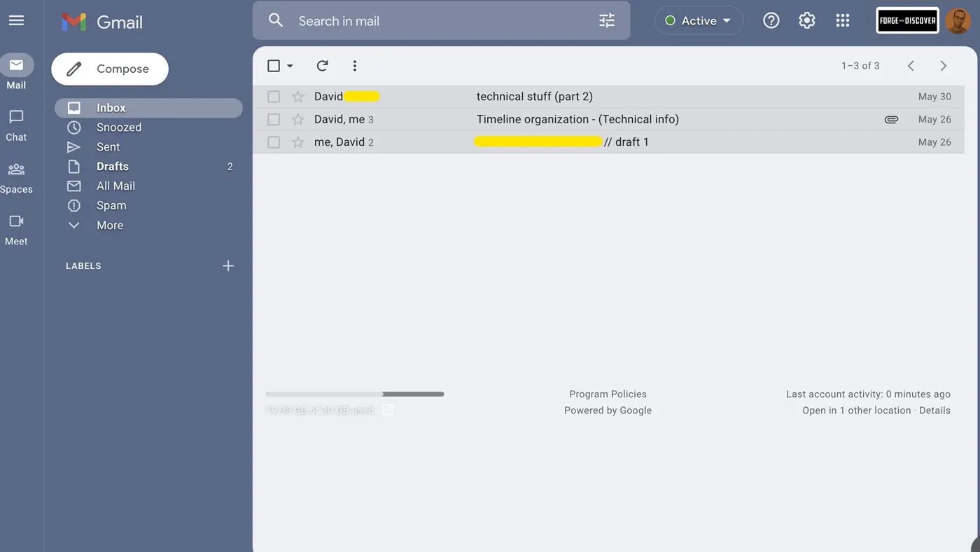Check the checkbox on the Timeline organization email
Screen dimensions: 980x552
pyautogui.click(x=273, y=118)
